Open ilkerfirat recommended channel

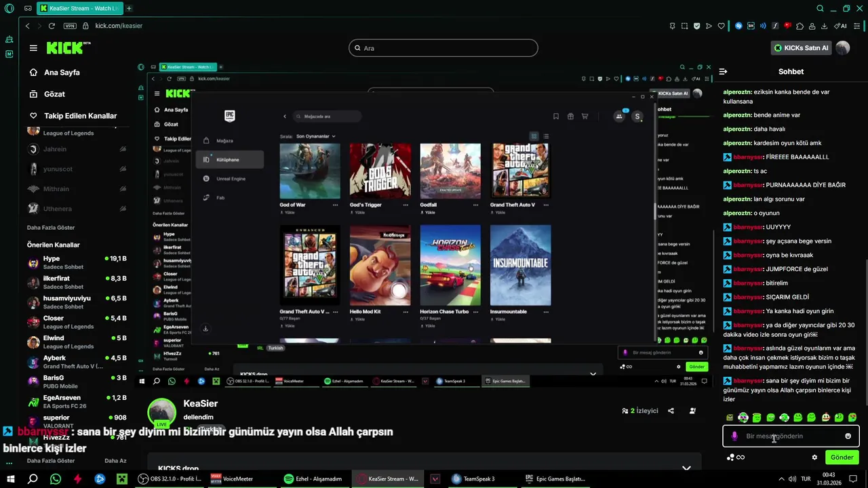coord(77,283)
